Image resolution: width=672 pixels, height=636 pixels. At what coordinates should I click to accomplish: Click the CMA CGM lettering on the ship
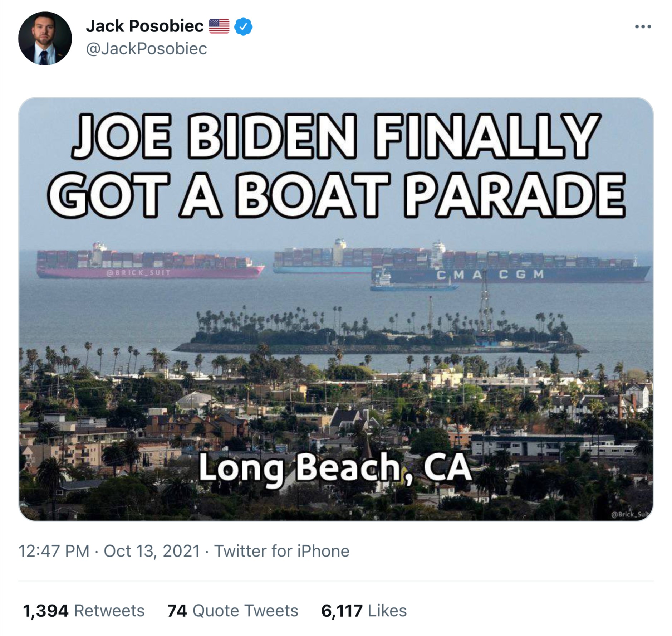click(x=490, y=275)
